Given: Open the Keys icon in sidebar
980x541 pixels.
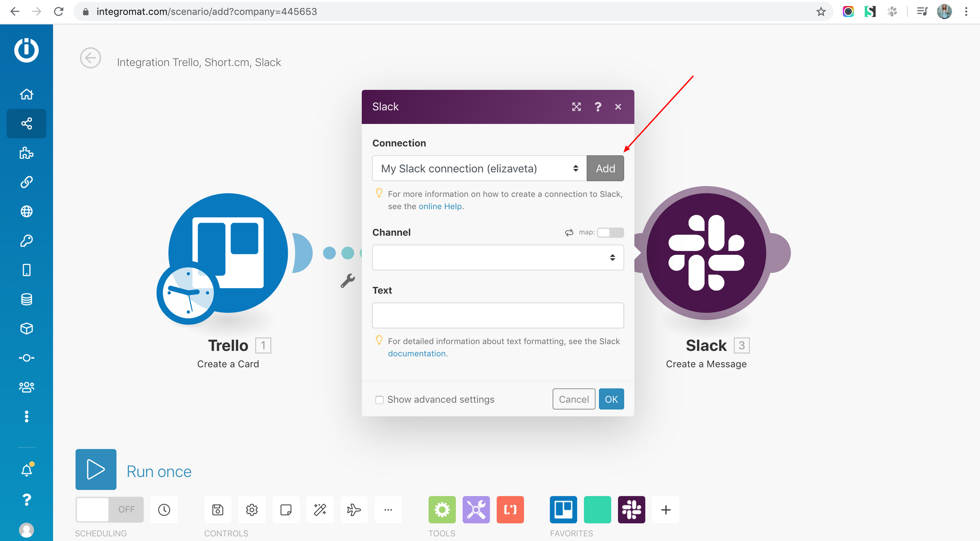Looking at the screenshot, I should tap(26, 241).
